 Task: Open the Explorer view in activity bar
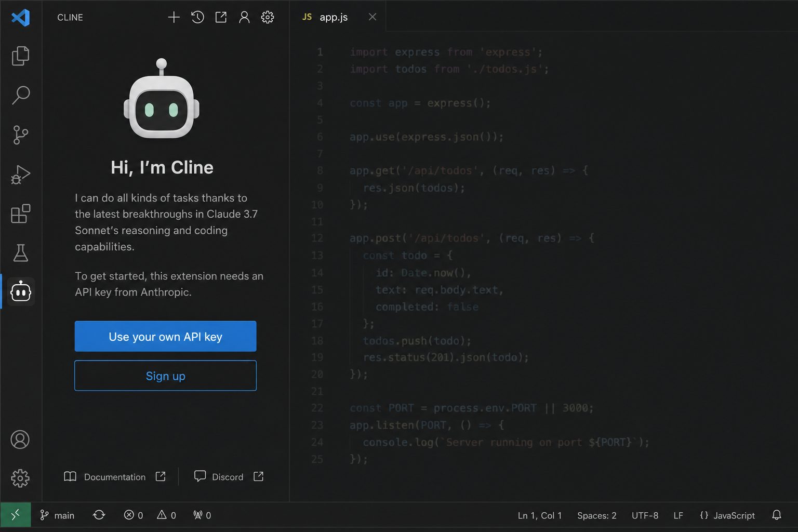pyautogui.click(x=20, y=56)
